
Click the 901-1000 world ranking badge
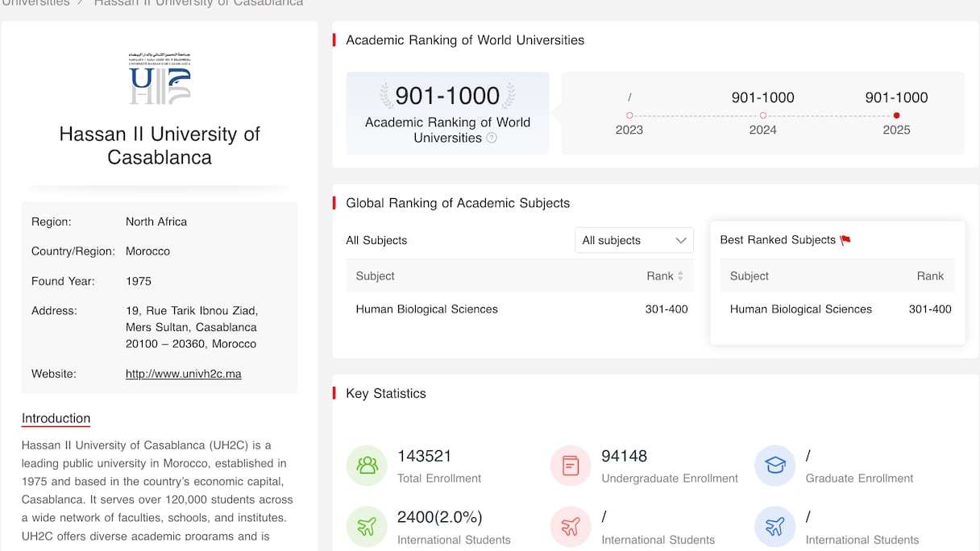[x=447, y=97]
